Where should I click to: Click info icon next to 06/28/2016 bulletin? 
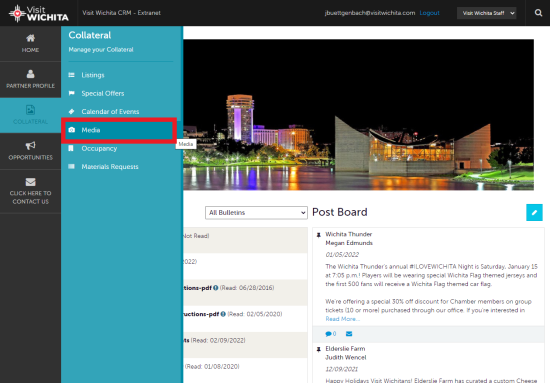[215, 288]
